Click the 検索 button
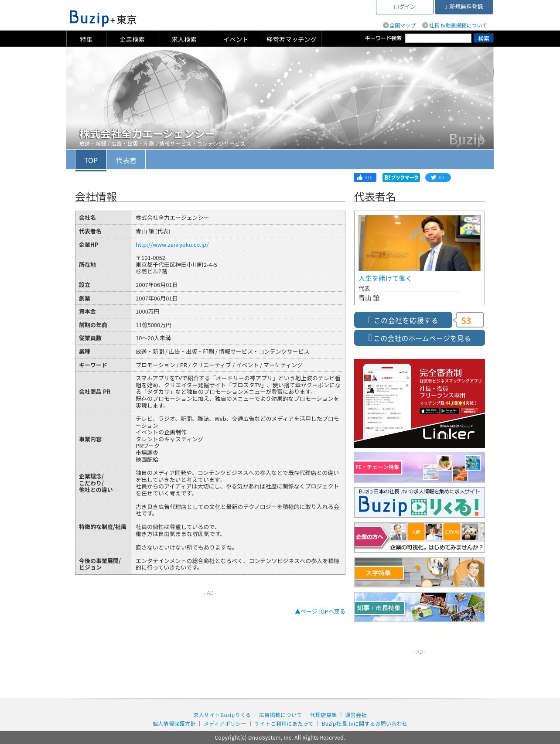Viewport: 560px width, 744px height. (x=484, y=38)
